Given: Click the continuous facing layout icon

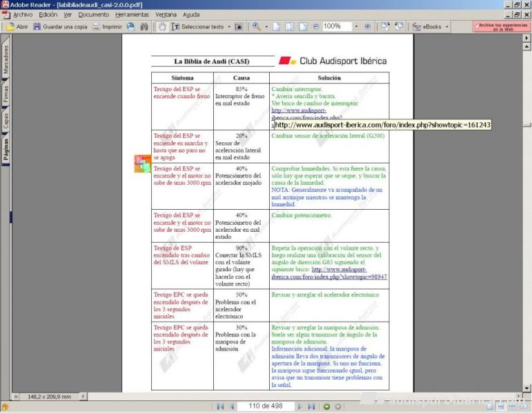Looking at the screenshot, I should pos(512,406).
